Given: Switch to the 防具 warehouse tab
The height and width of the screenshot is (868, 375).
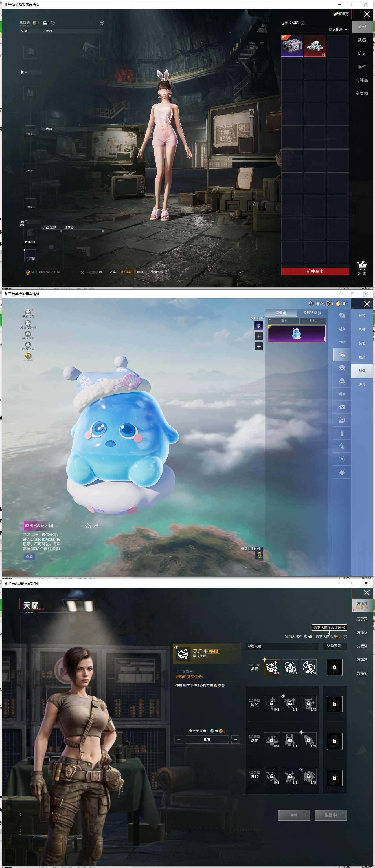Looking at the screenshot, I should [x=362, y=53].
